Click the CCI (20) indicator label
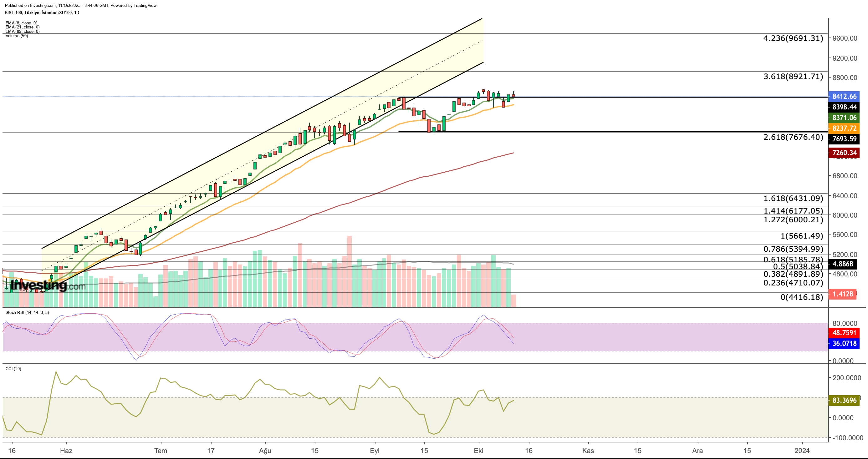 (x=13, y=369)
